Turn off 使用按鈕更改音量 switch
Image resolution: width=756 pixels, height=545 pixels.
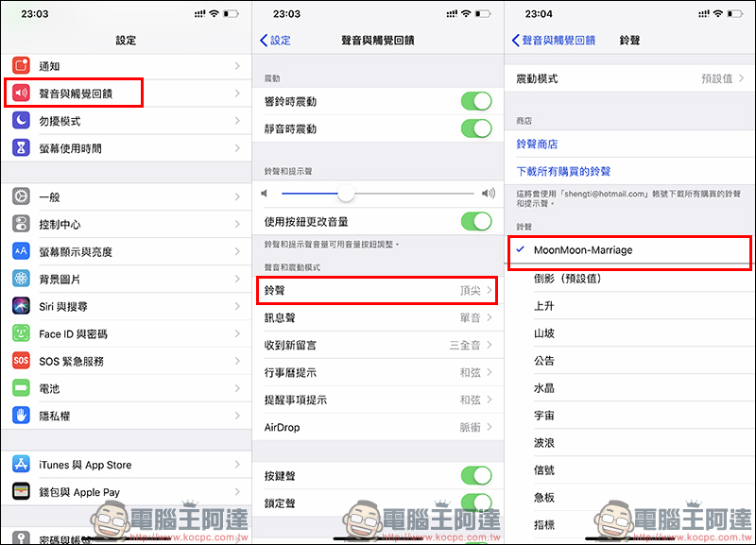475,222
